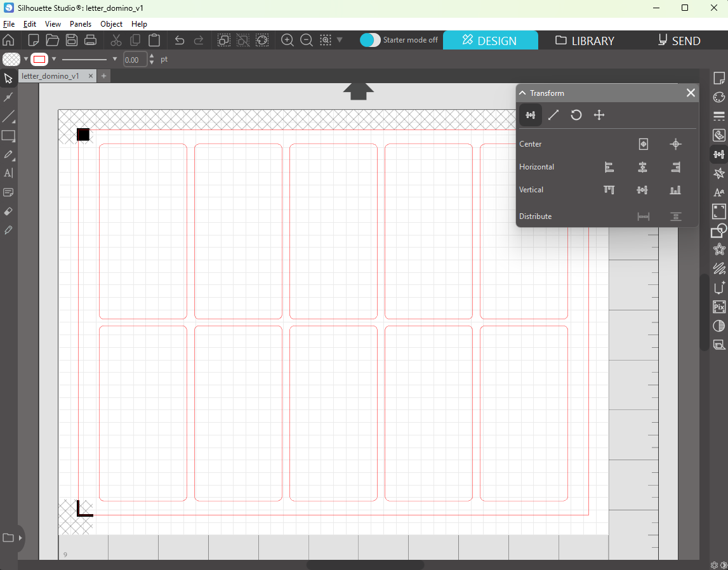
Task: Click the zoom selection icon
Action: click(326, 40)
